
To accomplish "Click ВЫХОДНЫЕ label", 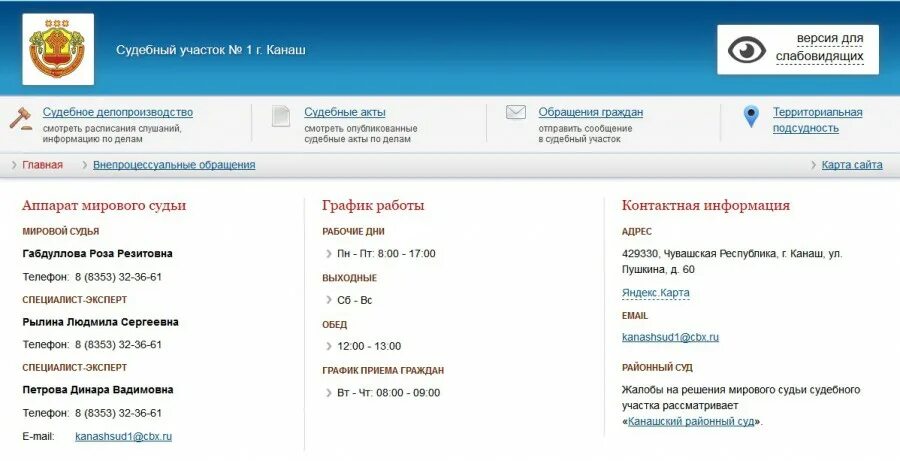I will pyautogui.click(x=350, y=278).
